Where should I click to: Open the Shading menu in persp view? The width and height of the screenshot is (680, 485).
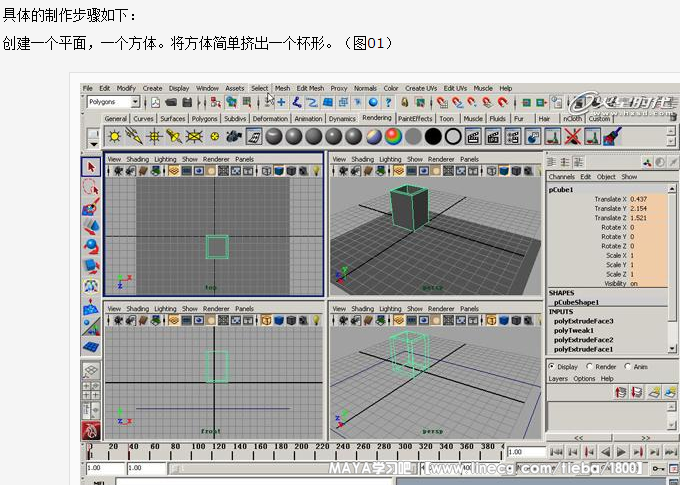(x=363, y=159)
